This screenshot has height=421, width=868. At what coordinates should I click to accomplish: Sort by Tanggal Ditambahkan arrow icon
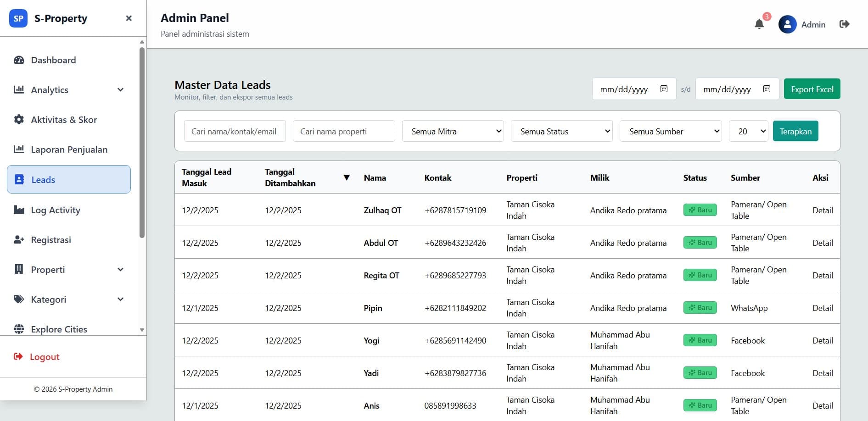click(x=347, y=177)
